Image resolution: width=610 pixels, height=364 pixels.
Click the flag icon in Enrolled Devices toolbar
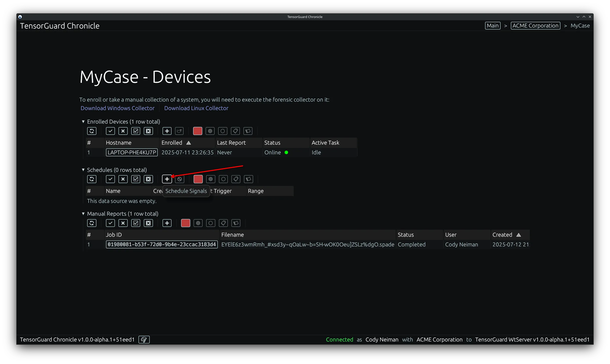pos(248,131)
